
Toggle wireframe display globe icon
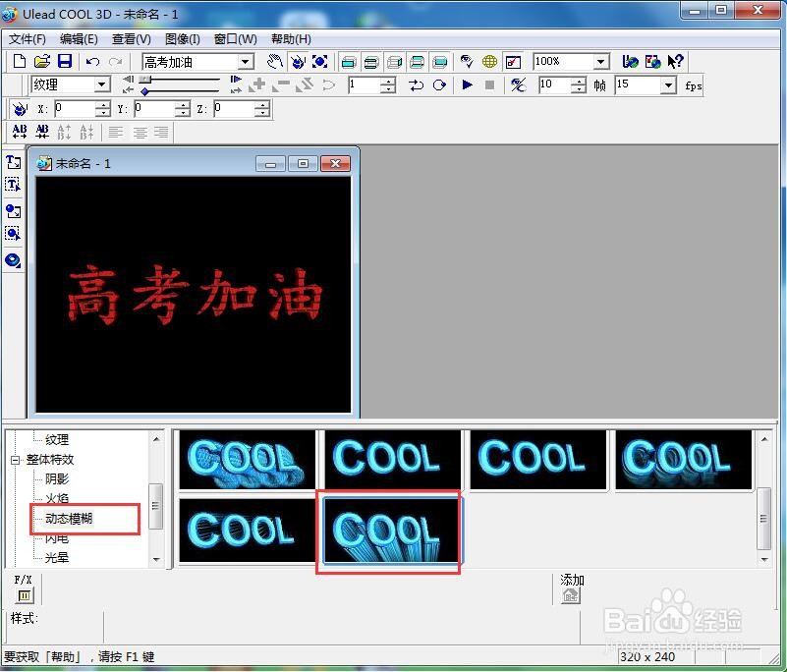click(x=489, y=62)
